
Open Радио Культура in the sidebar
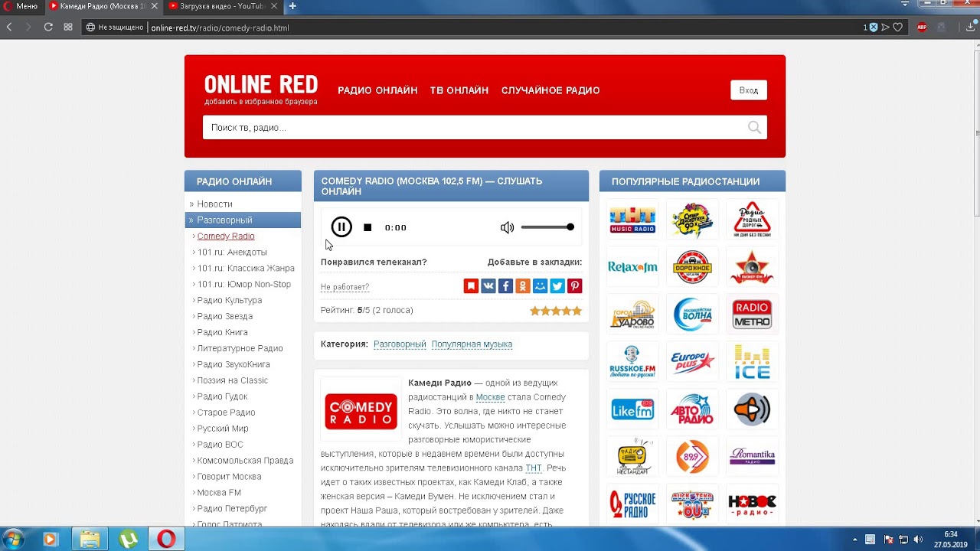[230, 301]
